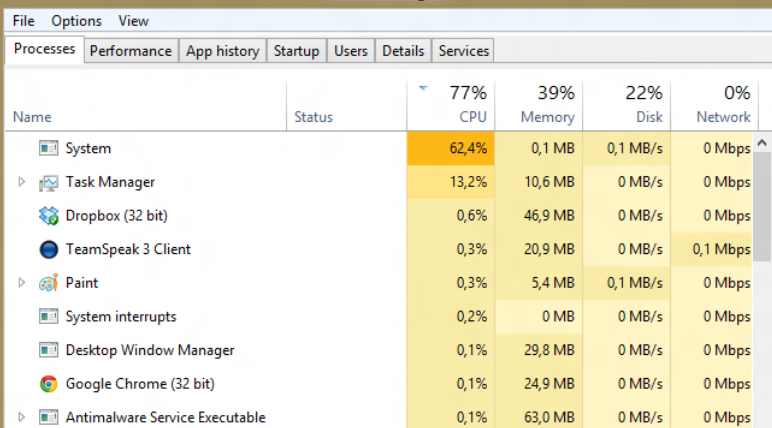Screen dimensions: 772x428
Task: Open the Users tab
Action: tap(351, 51)
